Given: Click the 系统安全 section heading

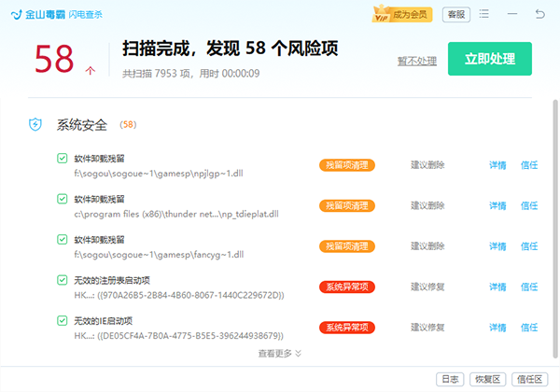Looking at the screenshot, I should tap(82, 125).
